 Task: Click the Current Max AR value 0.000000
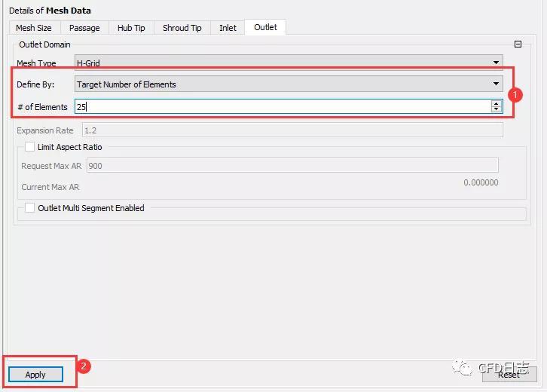pyautogui.click(x=481, y=182)
